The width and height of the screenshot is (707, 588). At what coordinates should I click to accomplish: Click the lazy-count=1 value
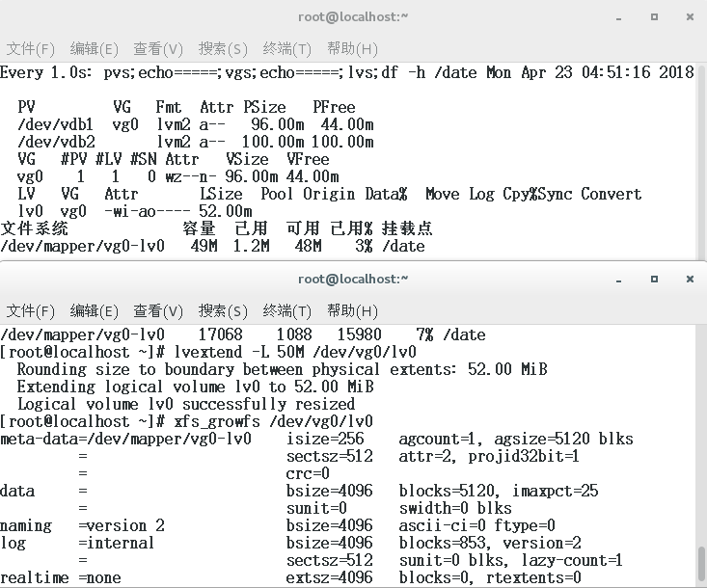tap(572, 560)
